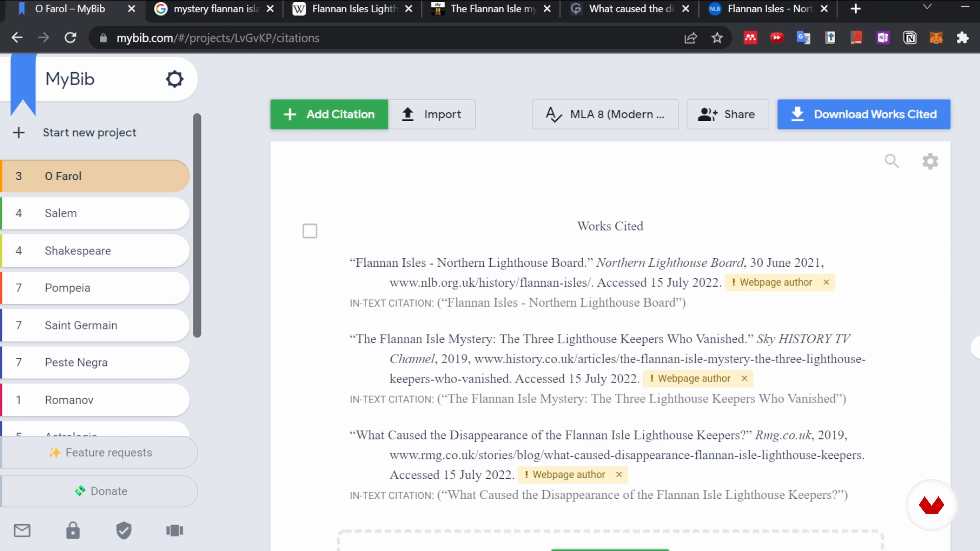Open the Salem project

coord(95,213)
